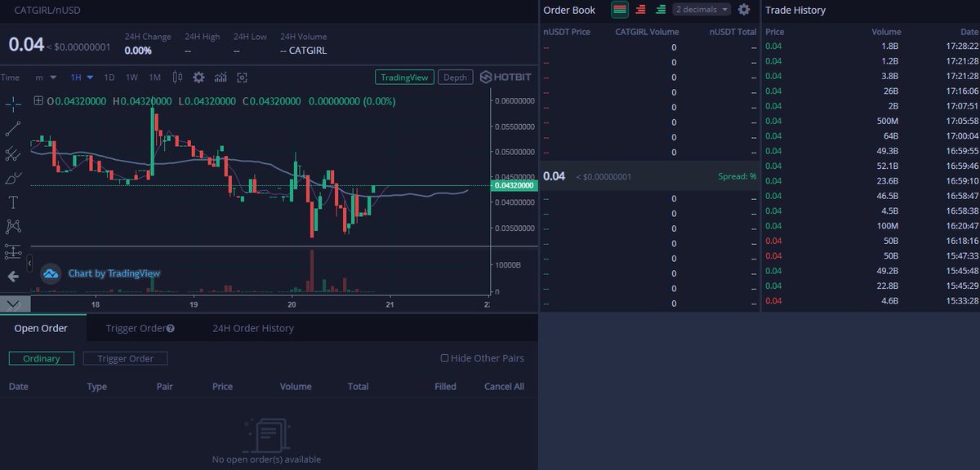Switch chart interval to 1D
The image size is (980, 470).
click(109, 78)
